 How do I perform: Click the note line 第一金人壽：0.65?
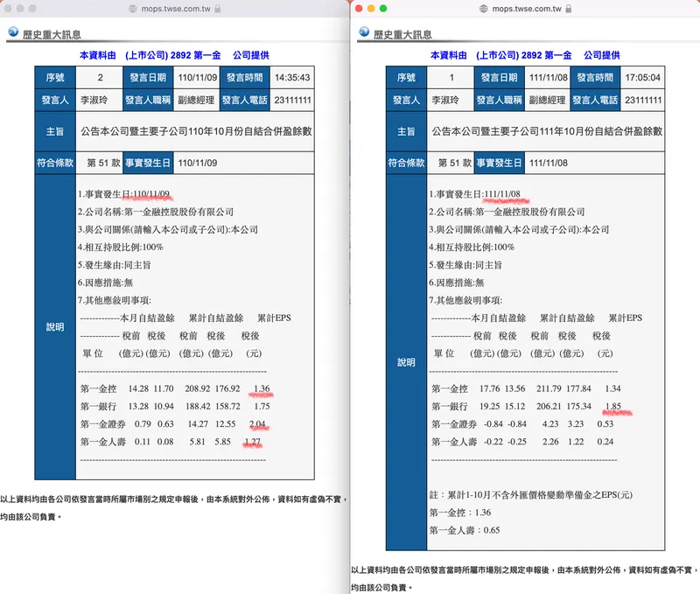(x=465, y=530)
